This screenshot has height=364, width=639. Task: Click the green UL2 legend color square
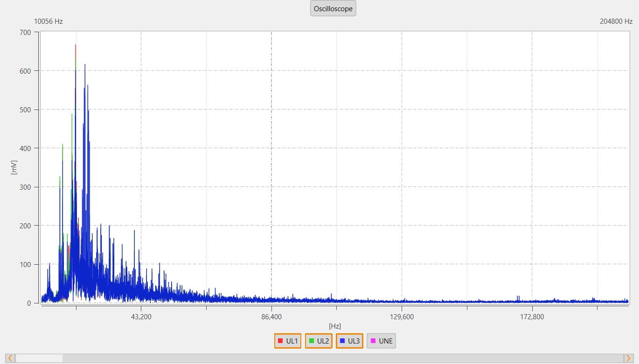point(311,341)
